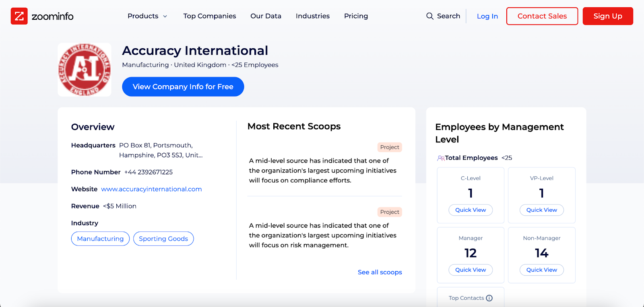Click the Manager count 12
The height and width of the screenshot is (307, 644).
tap(471, 253)
